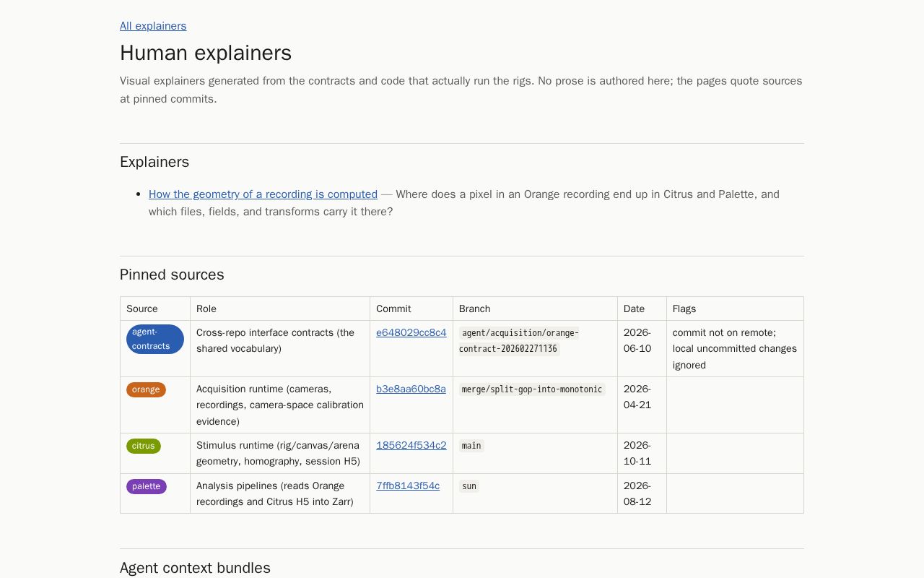Click 'Stimulus runtime' role description

point(279,454)
